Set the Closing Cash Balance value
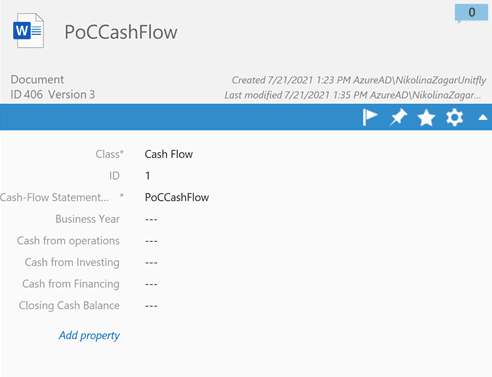492x377 pixels. (151, 306)
